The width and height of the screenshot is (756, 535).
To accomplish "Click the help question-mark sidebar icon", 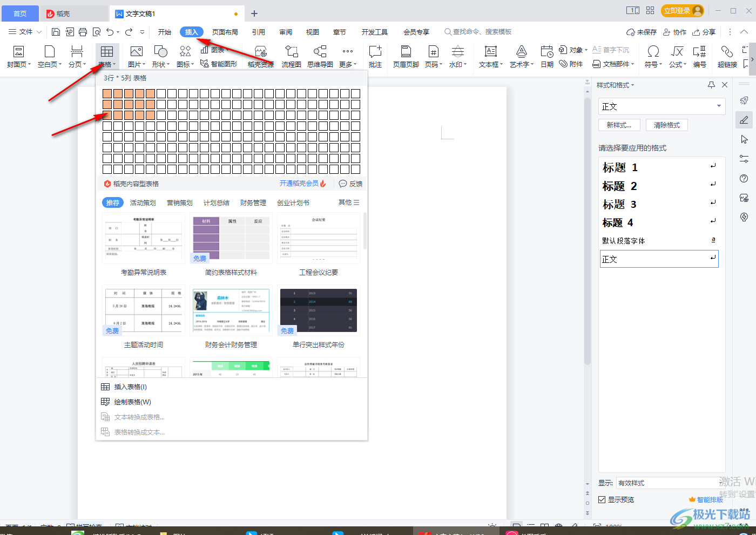I will coord(744,179).
